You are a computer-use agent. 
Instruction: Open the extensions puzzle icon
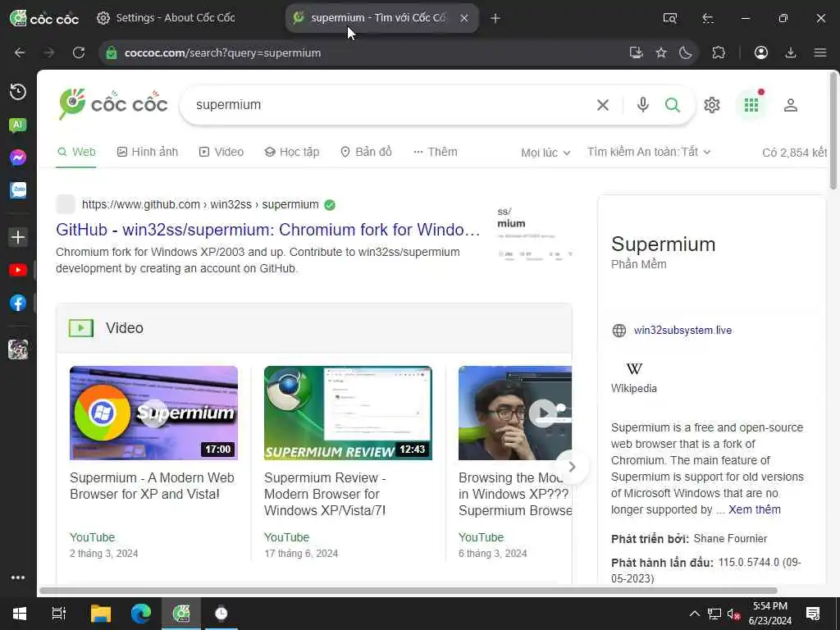point(719,52)
